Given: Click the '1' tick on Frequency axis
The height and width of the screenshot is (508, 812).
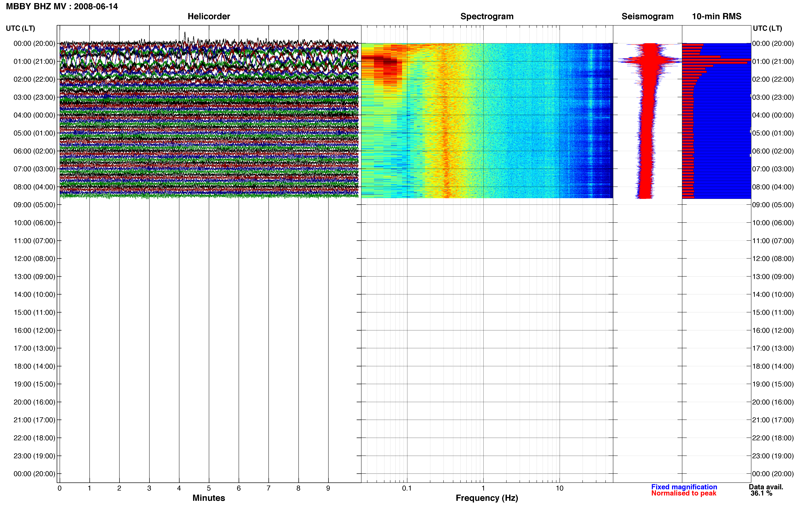Looking at the screenshot, I should click(483, 488).
